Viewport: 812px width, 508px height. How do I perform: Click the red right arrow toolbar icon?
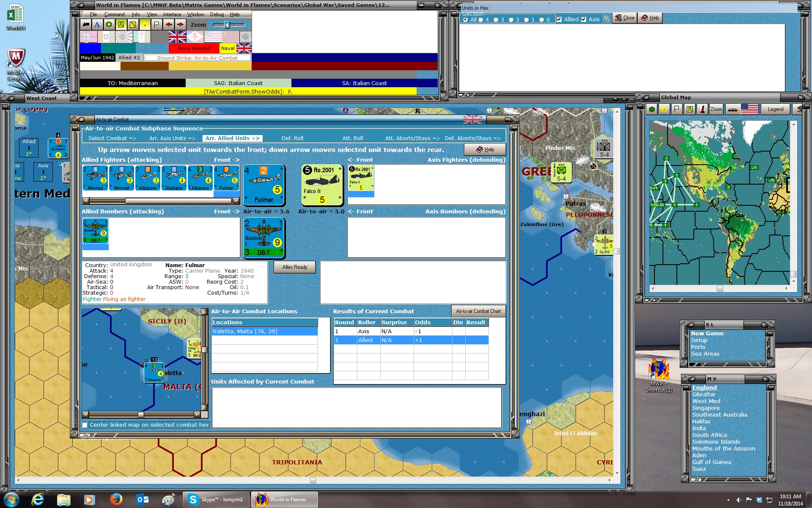click(181, 25)
